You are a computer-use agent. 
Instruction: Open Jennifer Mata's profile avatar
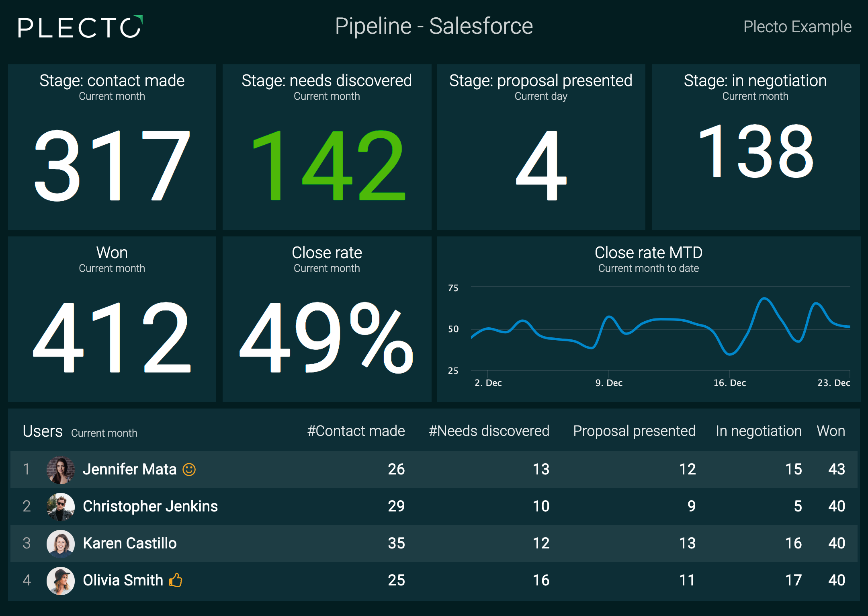point(61,470)
